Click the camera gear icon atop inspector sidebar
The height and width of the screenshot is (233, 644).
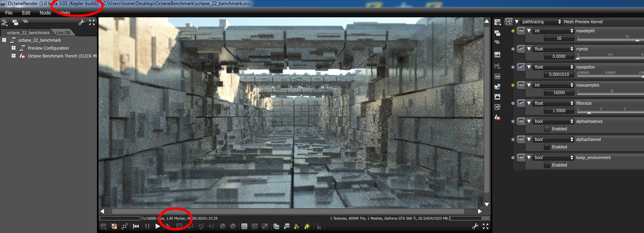498,22
